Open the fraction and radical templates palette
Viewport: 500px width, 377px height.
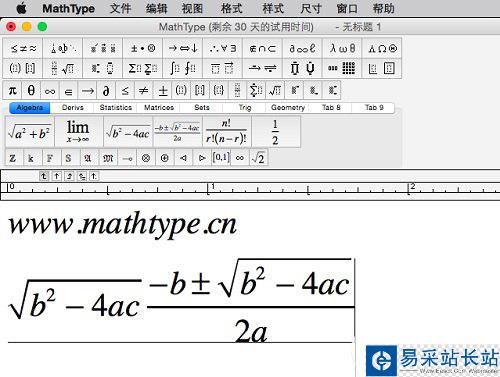tap(63, 68)
